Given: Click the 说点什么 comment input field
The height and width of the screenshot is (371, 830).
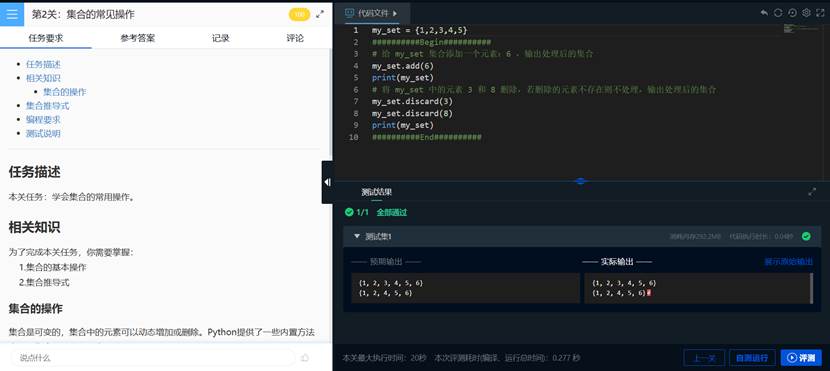Looking at the screenshot, I should coord(152,358).
